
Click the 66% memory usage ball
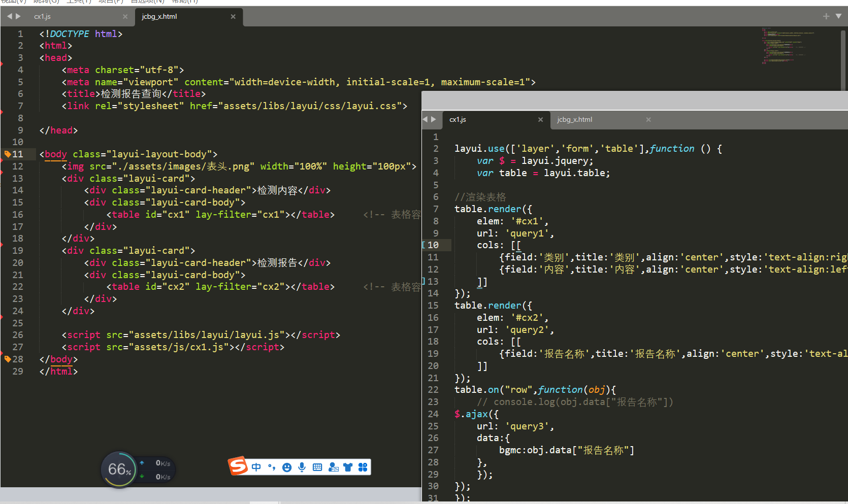point(119,469)
